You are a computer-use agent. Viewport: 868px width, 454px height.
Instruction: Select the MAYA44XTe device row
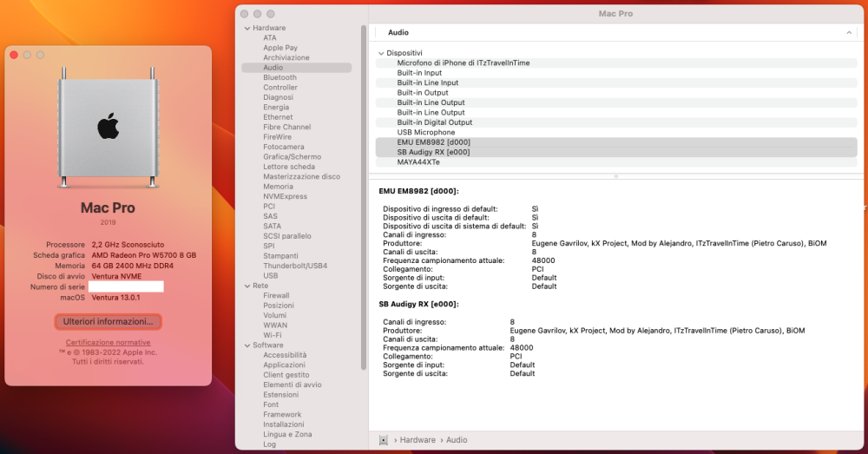click(616, 162)
